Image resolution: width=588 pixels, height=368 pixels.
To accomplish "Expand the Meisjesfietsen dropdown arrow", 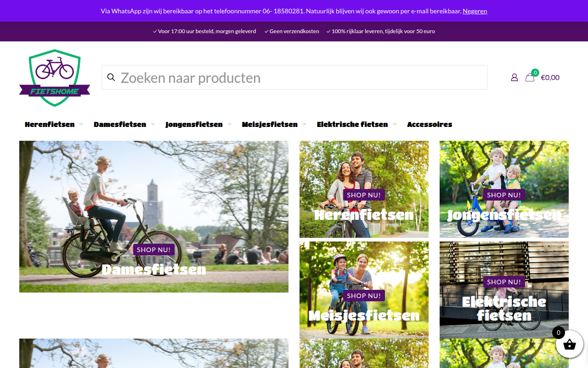I will click(x=305, y=124).
